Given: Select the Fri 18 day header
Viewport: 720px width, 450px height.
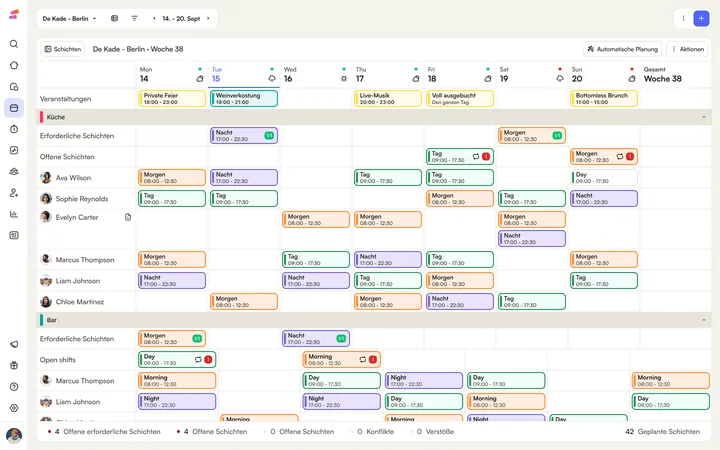Looking at the screenshot, I should pyautogui.click(x=460, y=74).
